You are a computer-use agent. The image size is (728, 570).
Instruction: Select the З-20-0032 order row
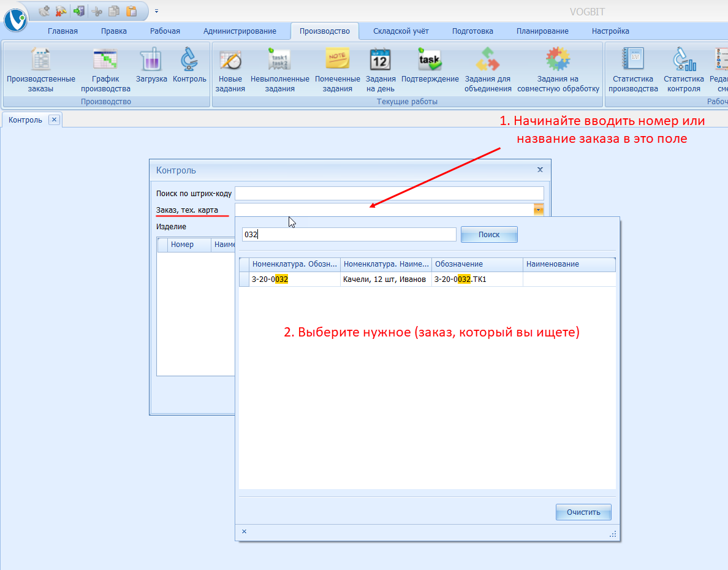pyautogui.click(x=294, y=279)
